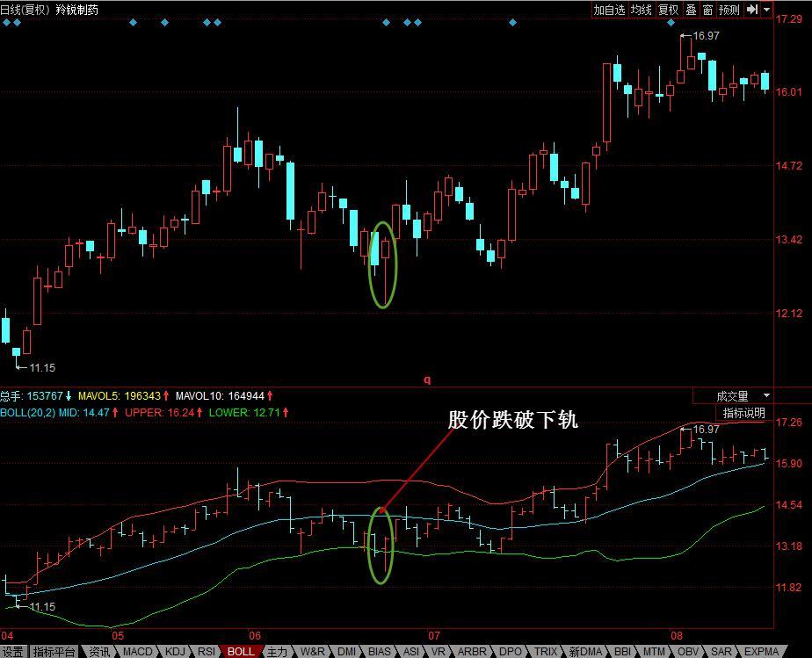Screen dimensions: 812x658
Task: Click the 叠 overlay chart icon
Action: (x=691, y=10)
